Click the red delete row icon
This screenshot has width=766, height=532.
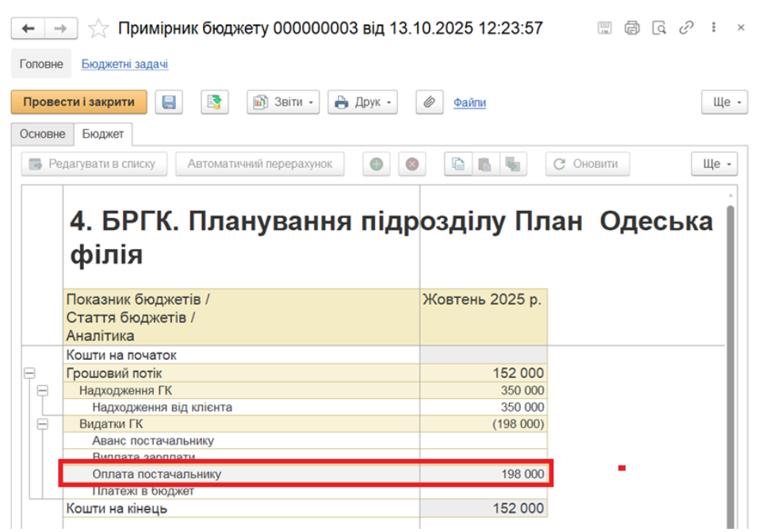tap(412, 164)
